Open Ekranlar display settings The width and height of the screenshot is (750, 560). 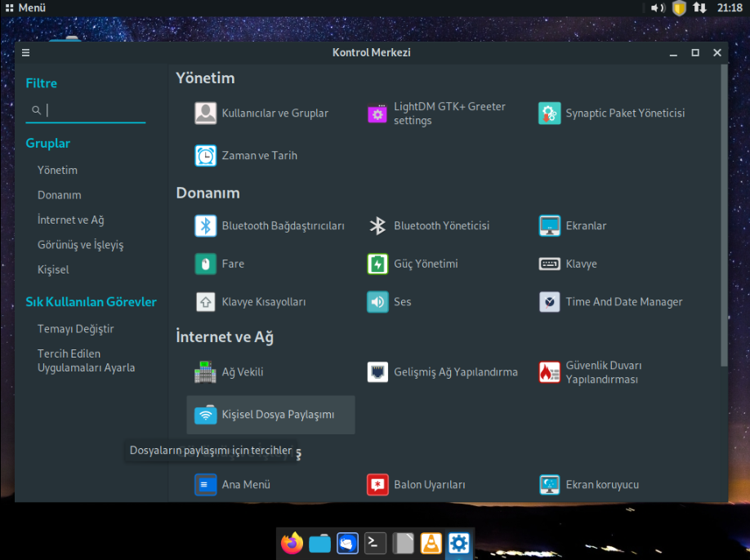(x=573, y=226)
